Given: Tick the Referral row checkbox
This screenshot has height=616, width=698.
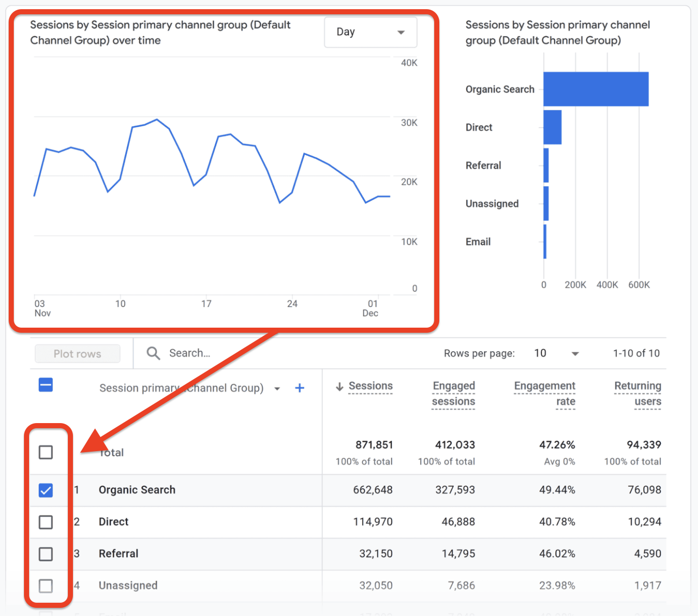Looking at the screenshot, I should tap(46, 554).
